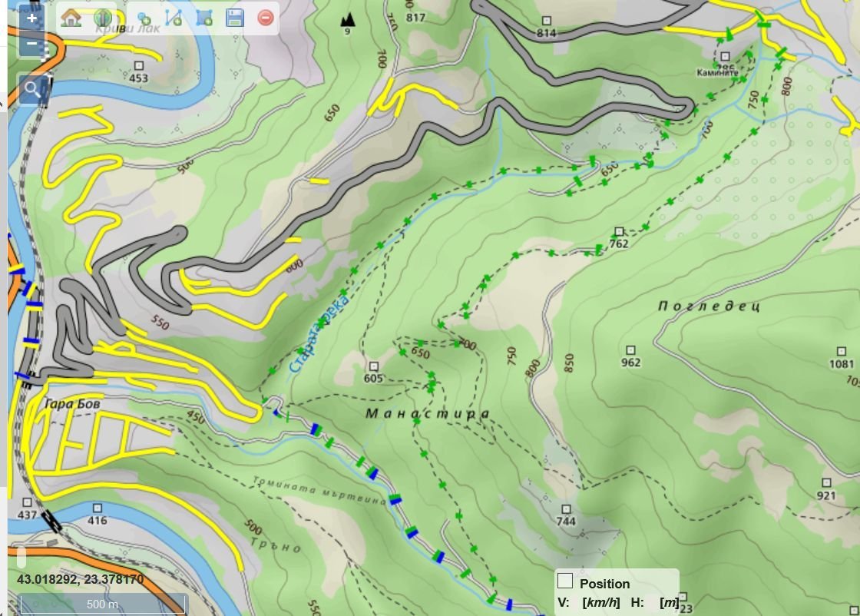Click the Погледец place label
860x616 pixels.
[x=709, y=306]
